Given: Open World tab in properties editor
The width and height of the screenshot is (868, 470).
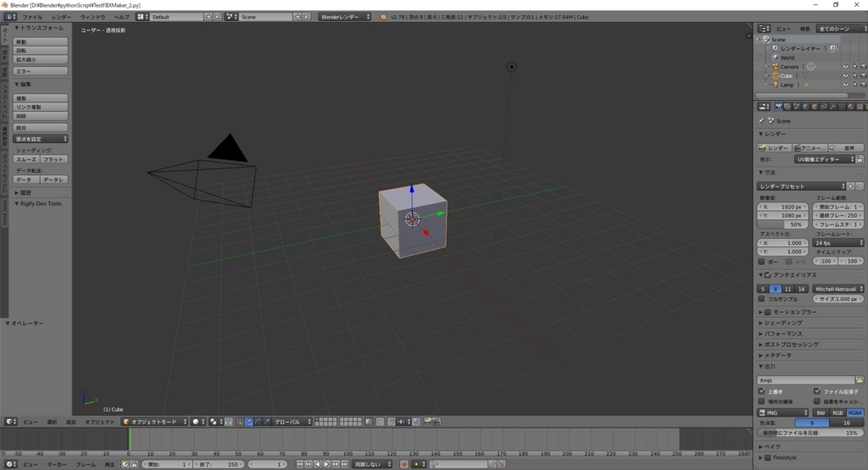Looking at the screenshot, I should (x=805, y=107).
